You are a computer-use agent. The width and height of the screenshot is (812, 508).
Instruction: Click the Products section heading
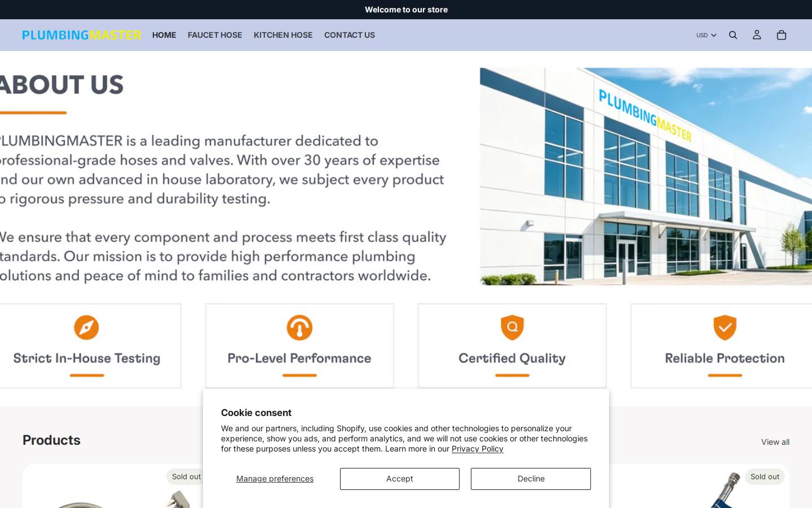pyautogui.click(x=51, y=440)
